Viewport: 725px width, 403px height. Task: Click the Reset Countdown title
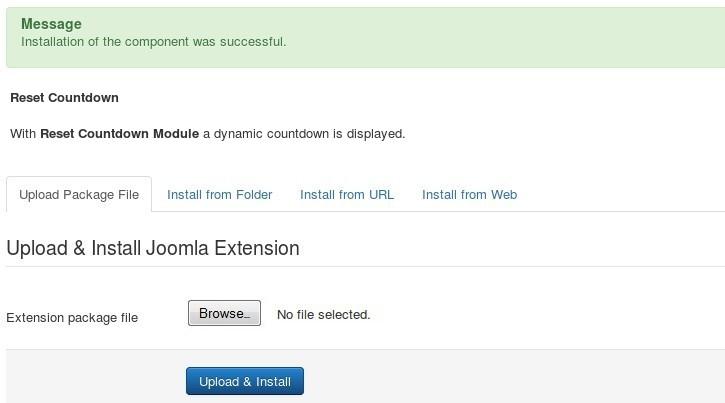pyautogui.click(x=64, y=98)
